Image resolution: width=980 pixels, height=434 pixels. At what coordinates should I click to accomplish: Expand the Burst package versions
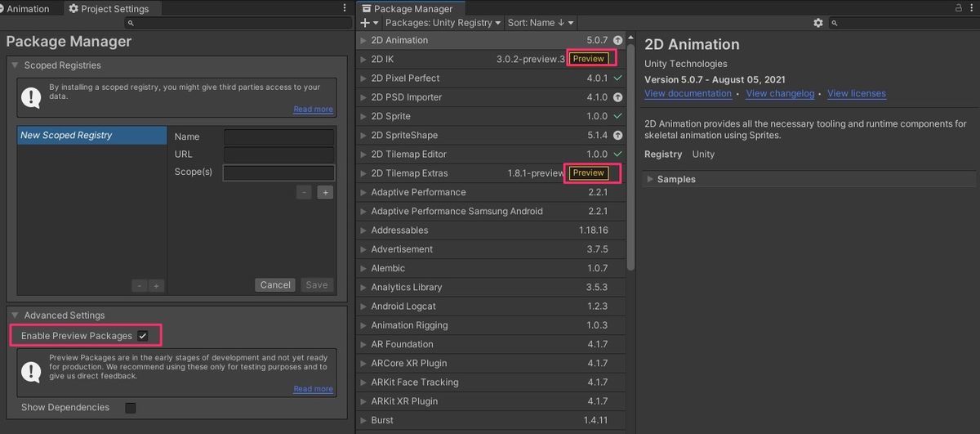[364, 420]
